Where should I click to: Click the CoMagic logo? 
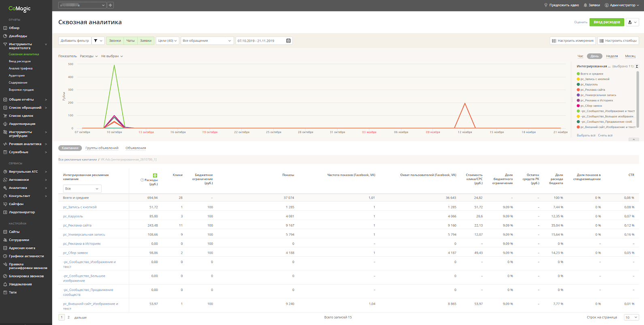point(19,8)
